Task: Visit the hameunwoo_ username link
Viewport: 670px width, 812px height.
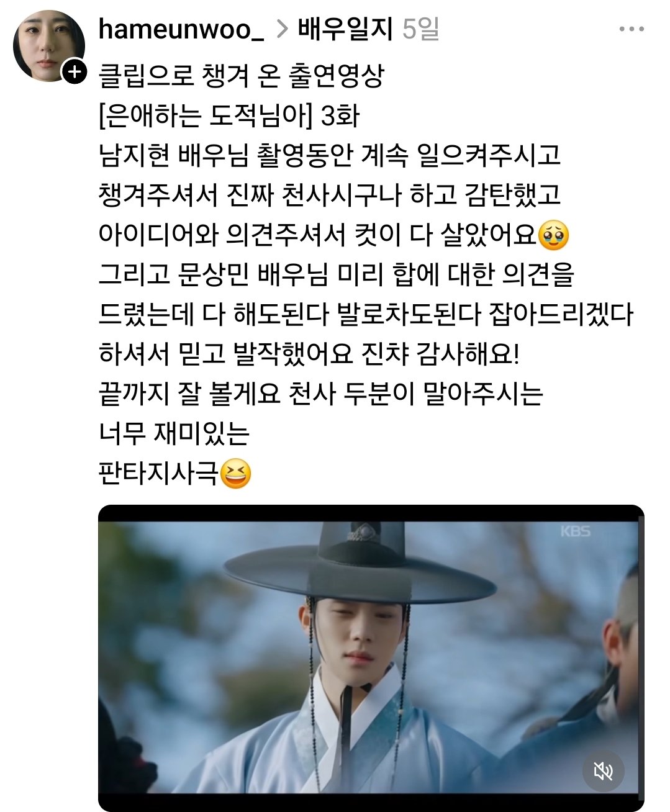Action: click(181, 29)
